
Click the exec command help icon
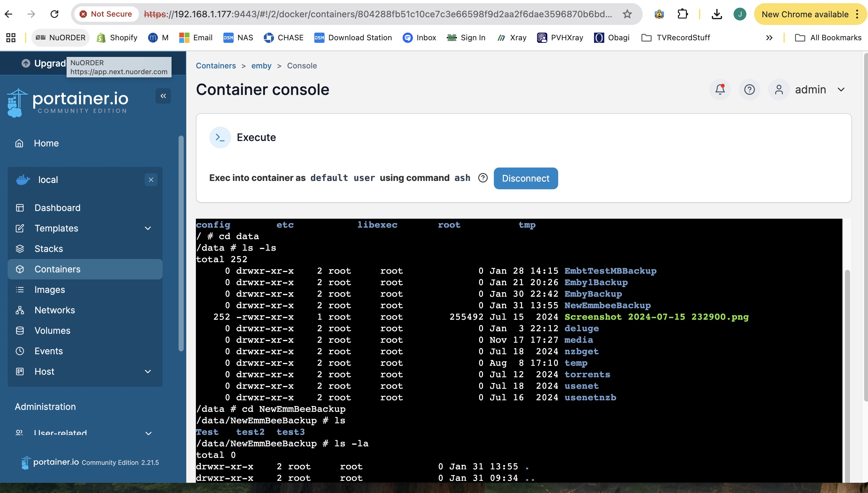point(483,178)
